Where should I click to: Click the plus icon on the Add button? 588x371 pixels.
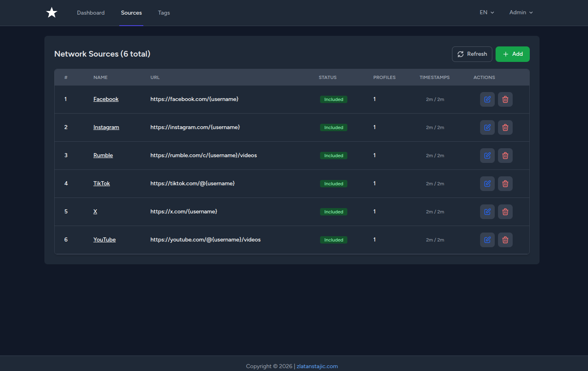tap(505, 54)
